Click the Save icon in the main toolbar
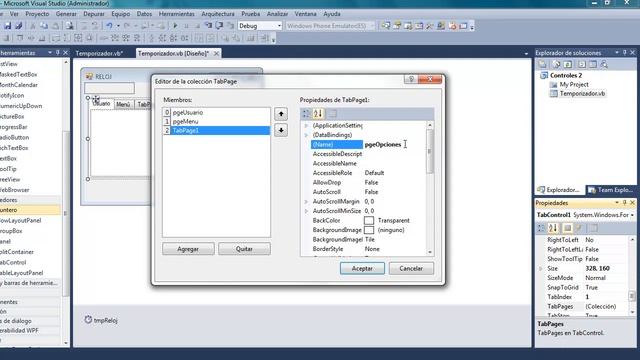Screen dimensions: 640x360 8,26
